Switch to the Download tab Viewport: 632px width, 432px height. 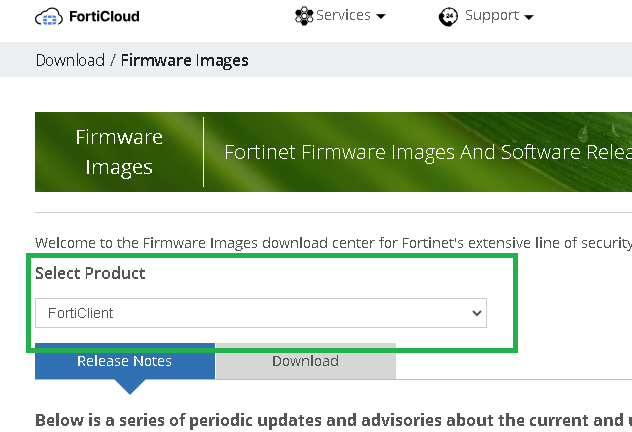[305, 361]
